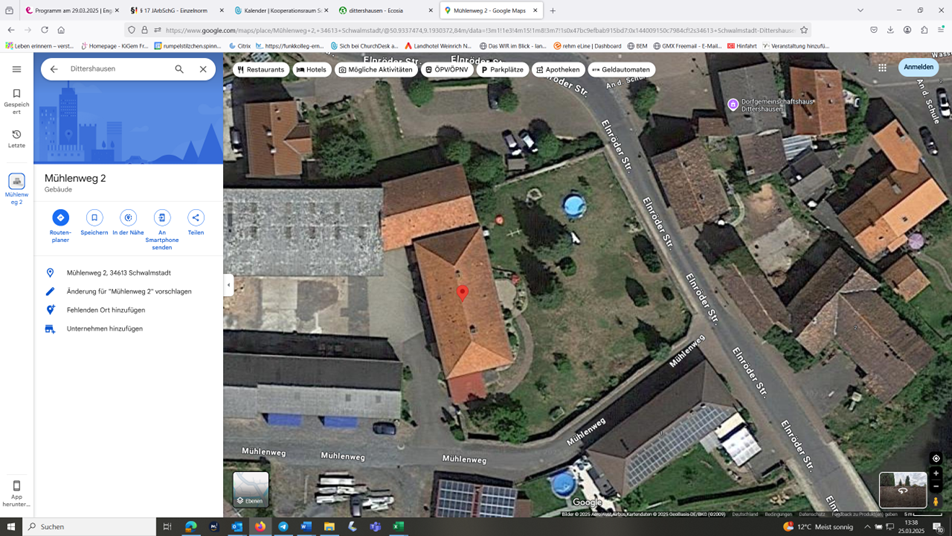Open the Google apps grid
The width and height of the screenshot is (952, 536).
pos(882,68)
